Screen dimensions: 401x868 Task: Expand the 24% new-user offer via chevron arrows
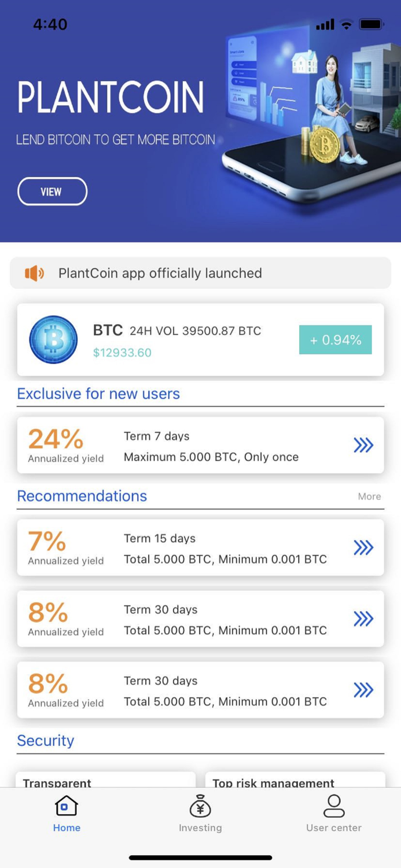coord(364,446)
